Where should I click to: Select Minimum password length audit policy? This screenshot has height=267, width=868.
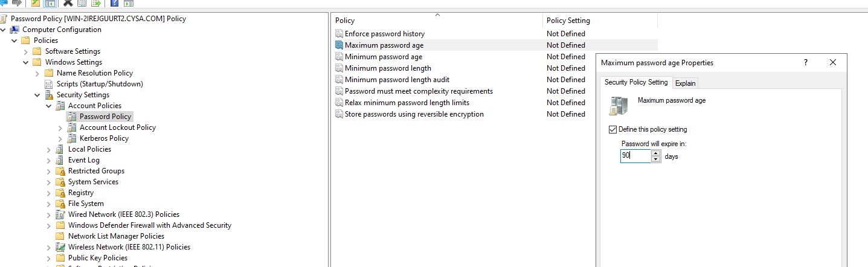click(397, 80)
